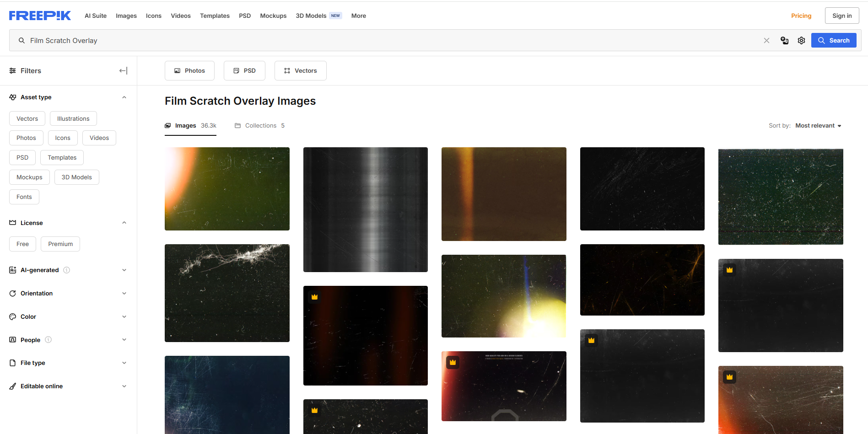Viewport: 868px width, 434px height.
Task: Open the yellow light leak thumbnail
Action: [x=504, y=296]
